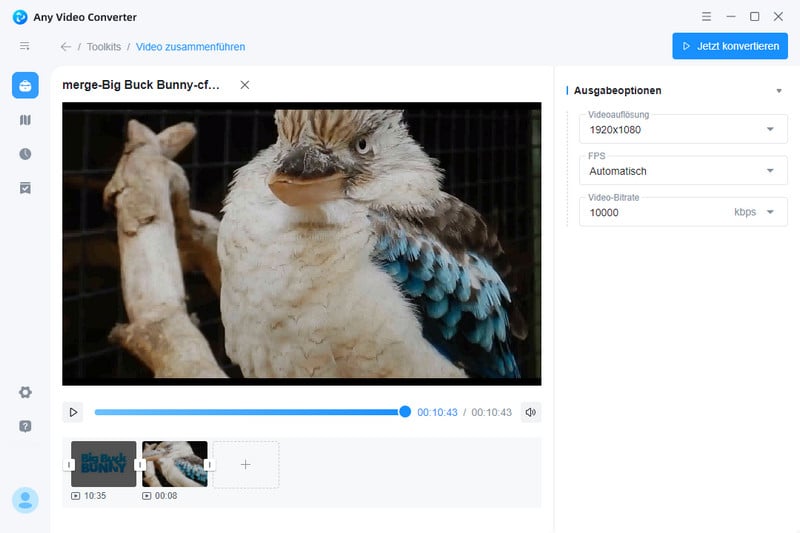Image resolution: width=800 pixels, height=533 pixels.
Task: Close the merge-Big Buck Bunny video
Action: (x=245, y=85)
